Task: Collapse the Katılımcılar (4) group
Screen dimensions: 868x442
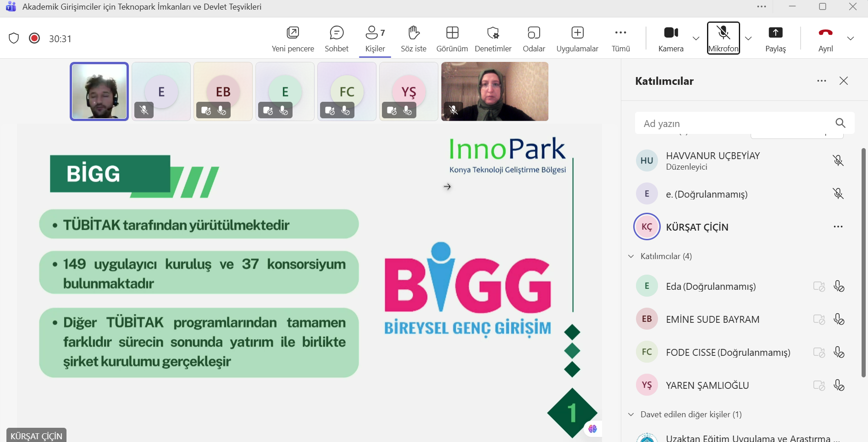Action: click(631, 256)
